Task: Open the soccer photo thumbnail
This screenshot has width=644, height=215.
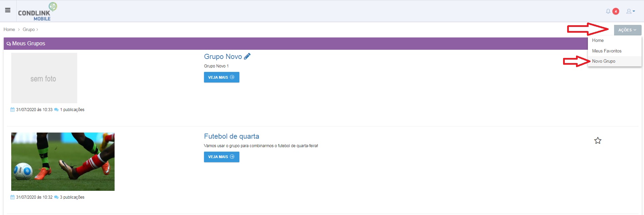Action: (x=63, y=162)
